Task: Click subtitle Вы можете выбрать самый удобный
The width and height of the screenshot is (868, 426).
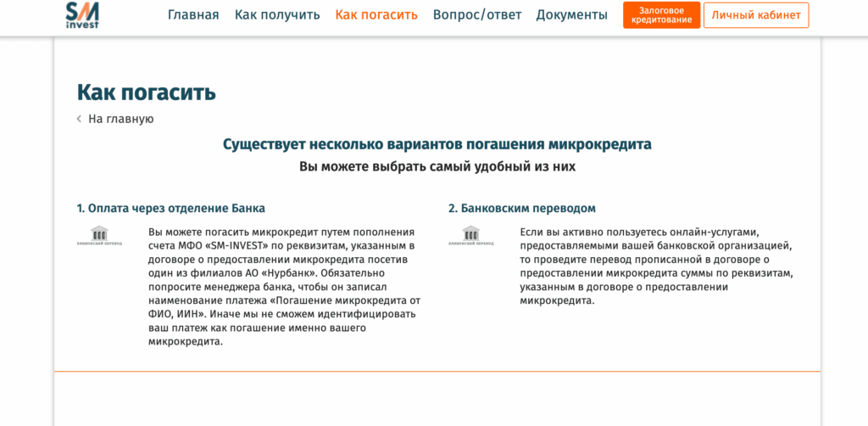Action: point(437,167)
